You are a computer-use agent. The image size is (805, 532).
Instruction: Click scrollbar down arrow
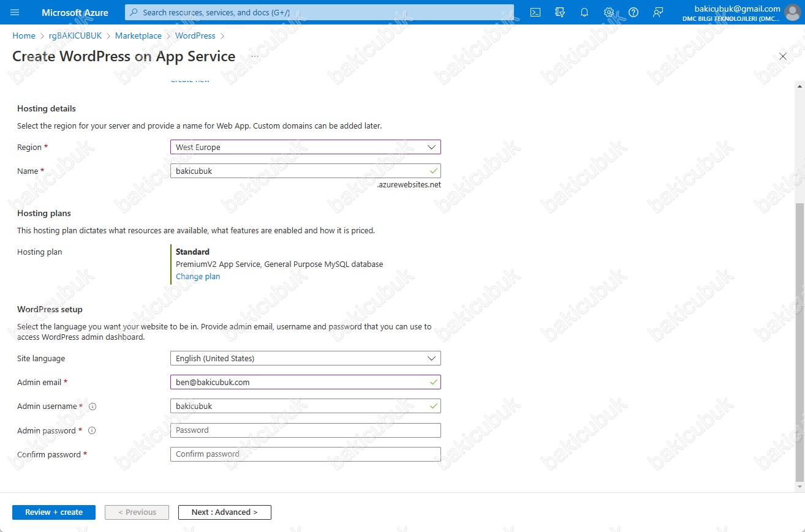click(x=799, y=487)
